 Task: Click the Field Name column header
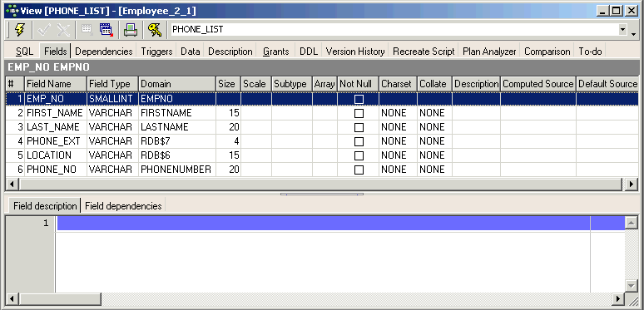[56, 84]
